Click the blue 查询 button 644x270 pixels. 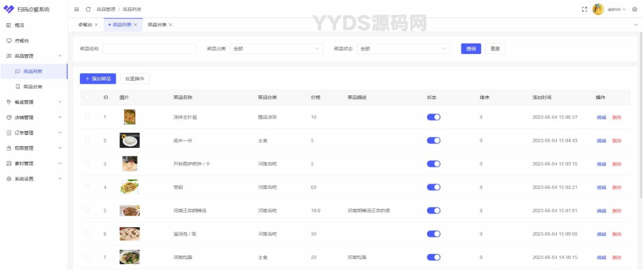(x=470, y=49)
